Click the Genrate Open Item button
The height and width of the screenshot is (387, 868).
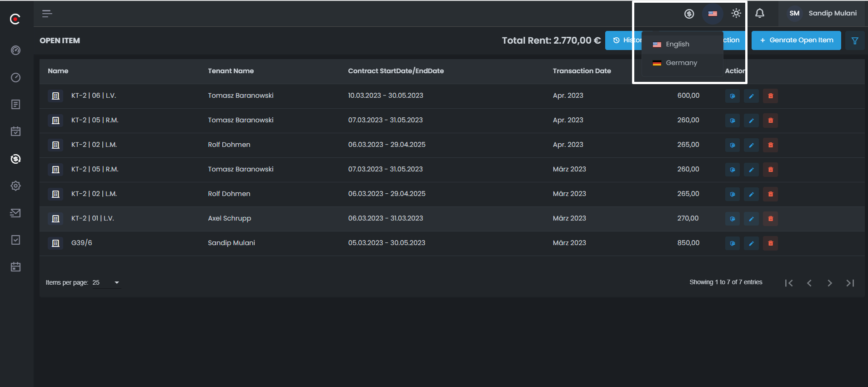pyautogui.click(x=796, y=40)
